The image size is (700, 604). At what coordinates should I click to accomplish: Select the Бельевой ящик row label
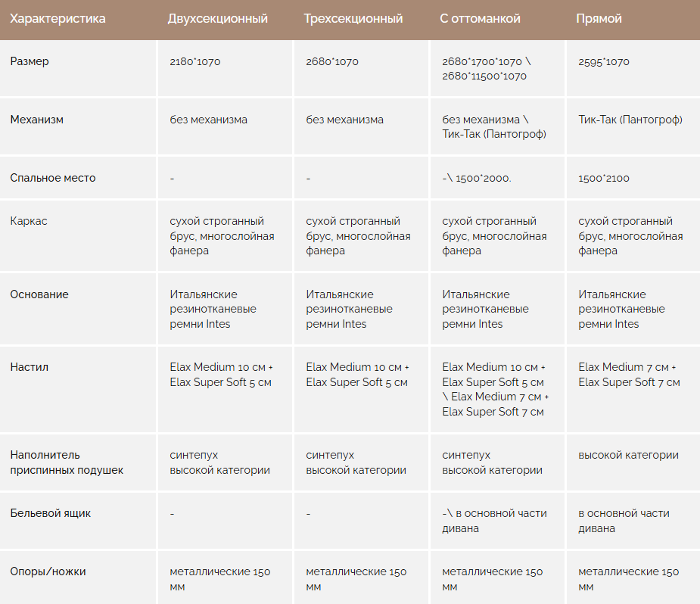pyautogui.click(x=51, y=513)
